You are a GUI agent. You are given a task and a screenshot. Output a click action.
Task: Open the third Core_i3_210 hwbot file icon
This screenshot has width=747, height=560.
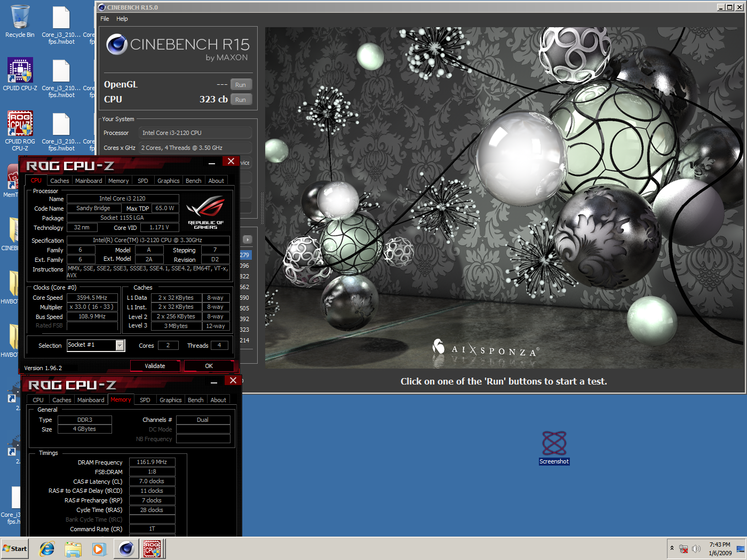[61, 131]
